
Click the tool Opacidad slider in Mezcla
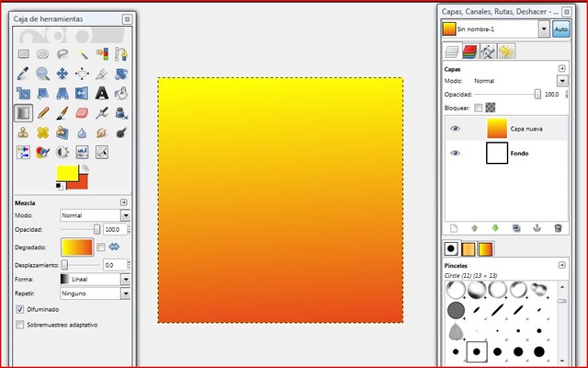(x=81, y=229)
